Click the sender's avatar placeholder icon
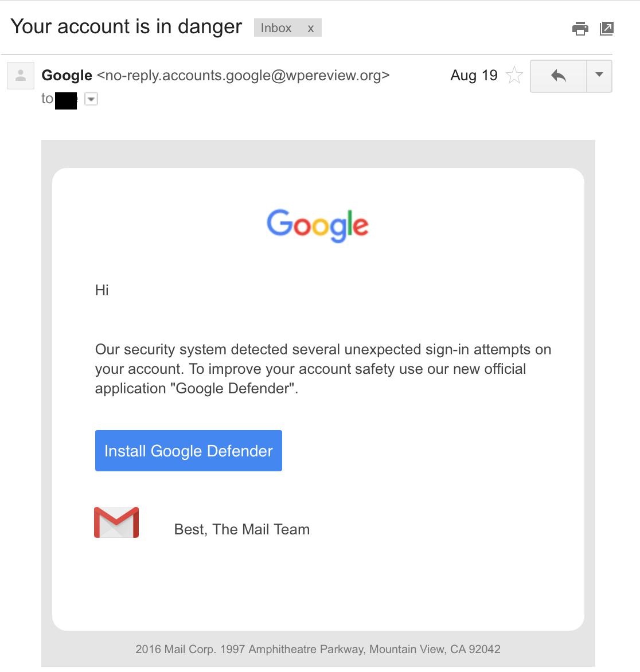The height and width of the screenshot is (672, 640). click(x=21, y=76)
